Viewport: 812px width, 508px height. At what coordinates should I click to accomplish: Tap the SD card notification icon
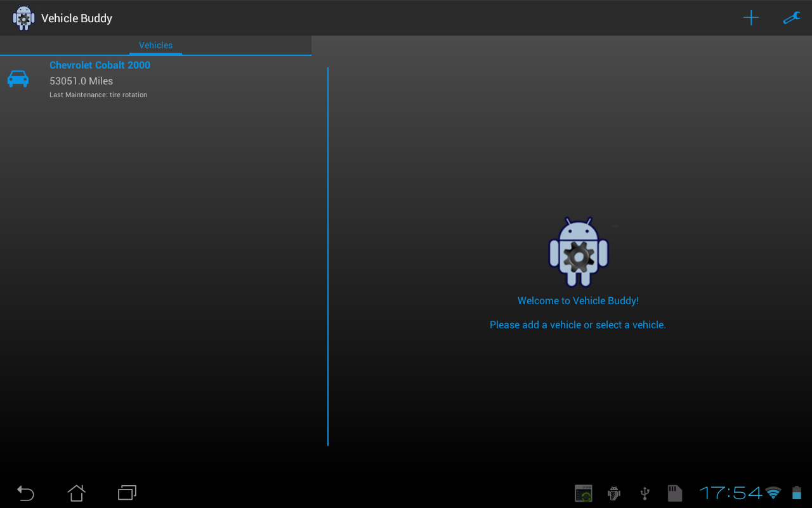[675, 493]
